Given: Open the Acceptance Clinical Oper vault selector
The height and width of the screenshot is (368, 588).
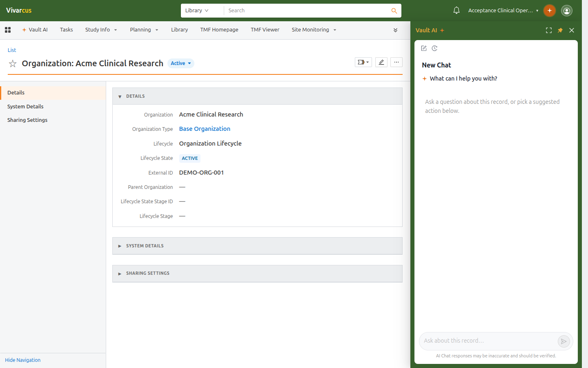Looking at the screenshot, I should [503, 11].
